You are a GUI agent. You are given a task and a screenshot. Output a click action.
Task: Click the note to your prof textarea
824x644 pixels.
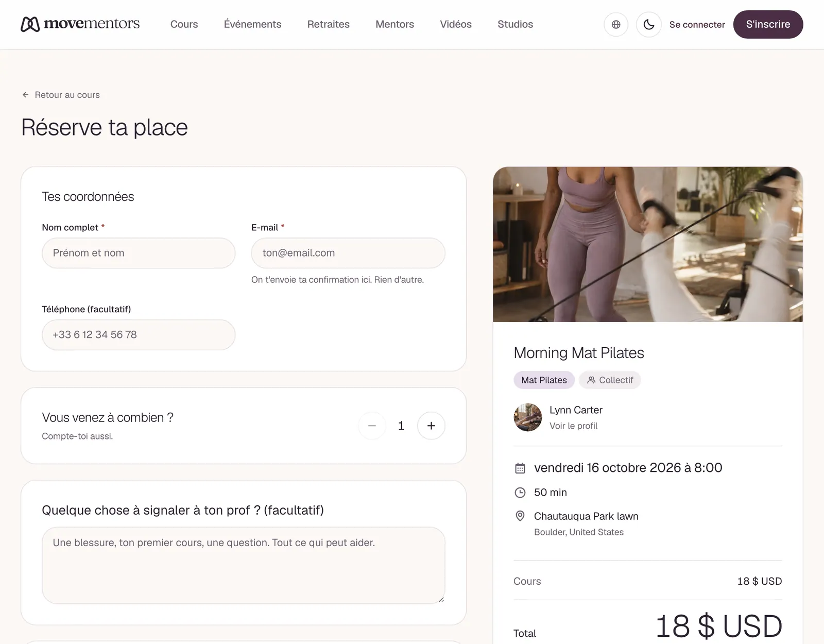pyautogui.click(x=244, y=565)
